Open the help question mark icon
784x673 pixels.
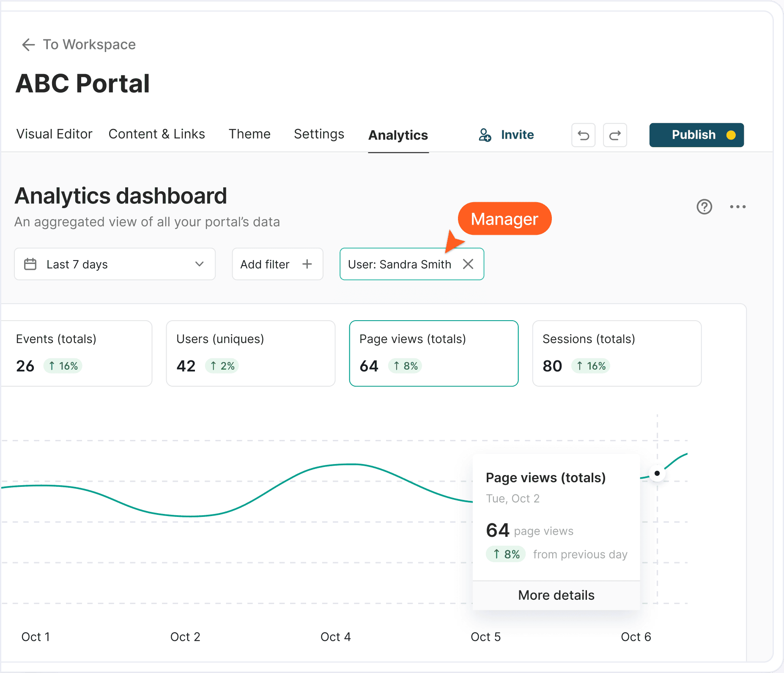[x=704, y=207]
